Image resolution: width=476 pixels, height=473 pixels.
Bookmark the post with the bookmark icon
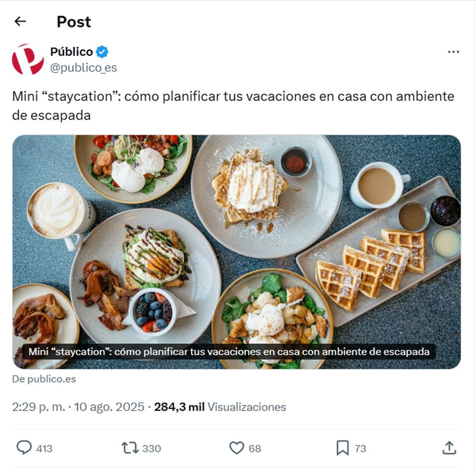tap(343, 448)
